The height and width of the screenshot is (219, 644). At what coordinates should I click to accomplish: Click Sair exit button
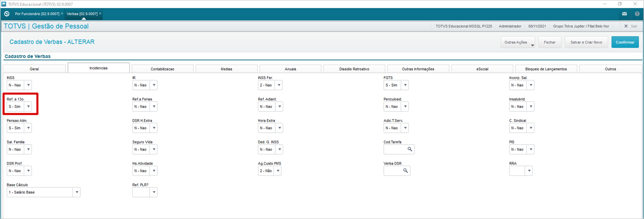[x=631, y=26]
